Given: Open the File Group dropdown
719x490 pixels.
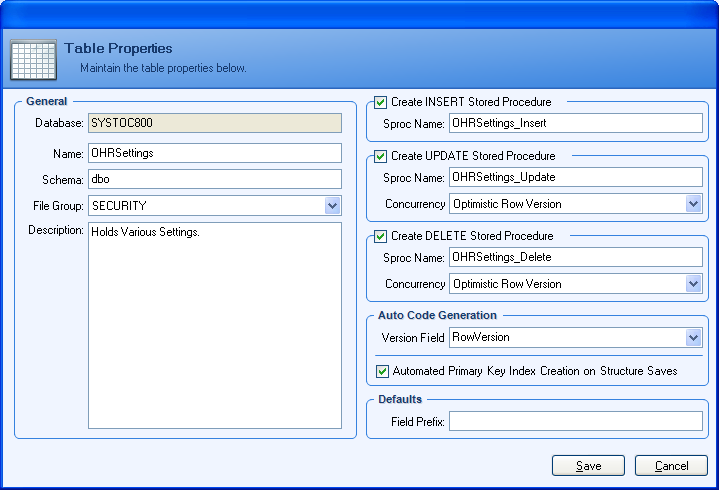Looking at the screenshot, I should 332,206.
